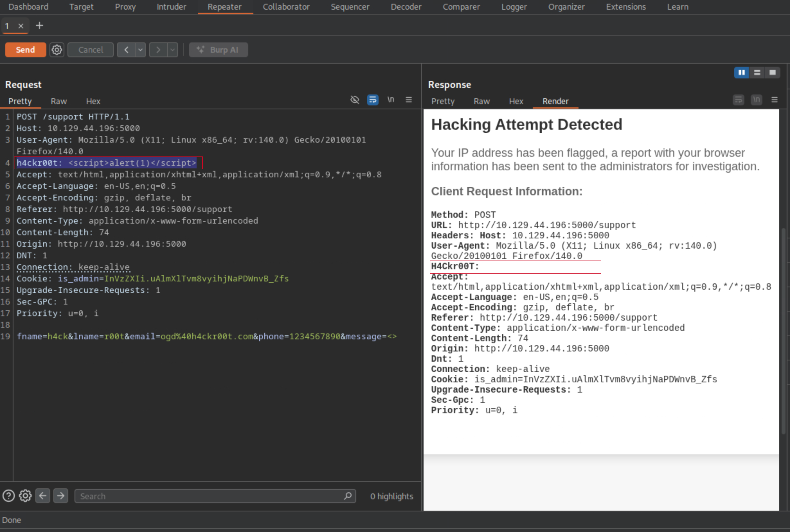The image size is (790, 532).
Task: Click the Send button
Action: (x=25, y=49)
